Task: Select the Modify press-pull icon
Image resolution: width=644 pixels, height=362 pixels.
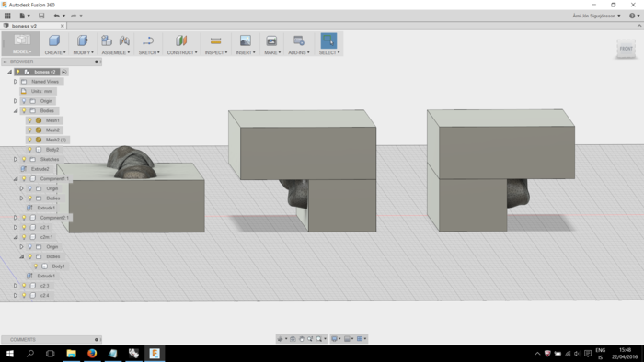Action: click(x=83, y=40)
